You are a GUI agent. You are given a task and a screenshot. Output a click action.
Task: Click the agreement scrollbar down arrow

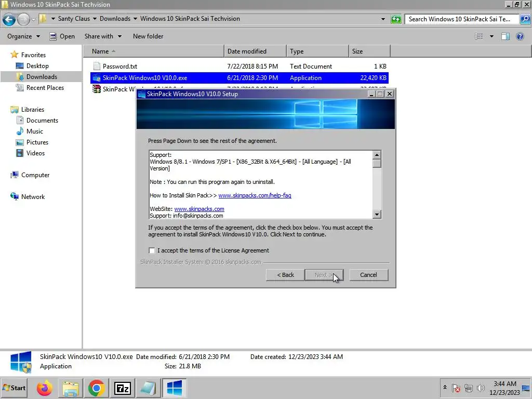(377, 215)
